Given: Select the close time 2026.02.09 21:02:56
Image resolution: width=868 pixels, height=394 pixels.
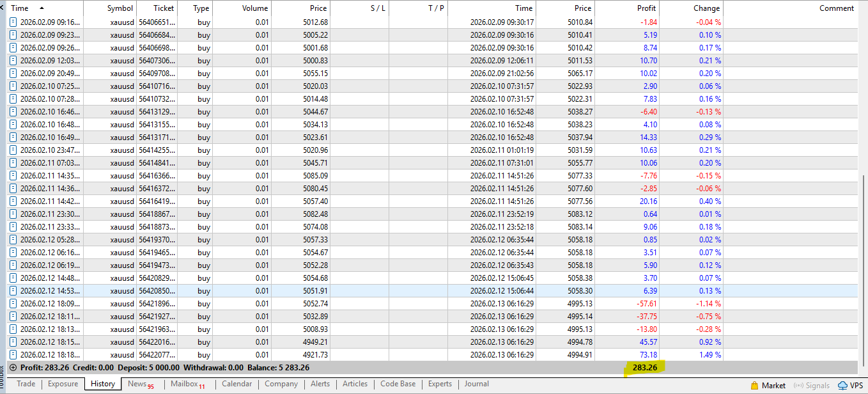Looking at the screenshot, I should point(502,73).
